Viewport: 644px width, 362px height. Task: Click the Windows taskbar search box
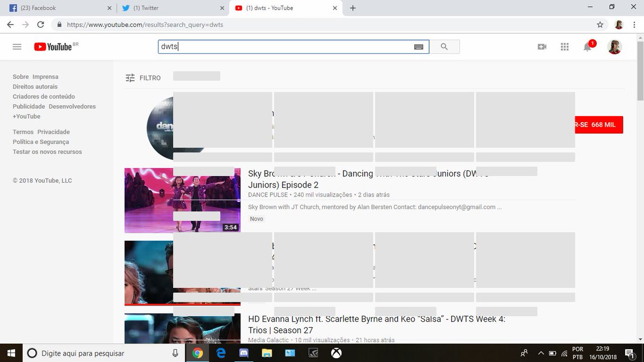[x=105, y=353]
